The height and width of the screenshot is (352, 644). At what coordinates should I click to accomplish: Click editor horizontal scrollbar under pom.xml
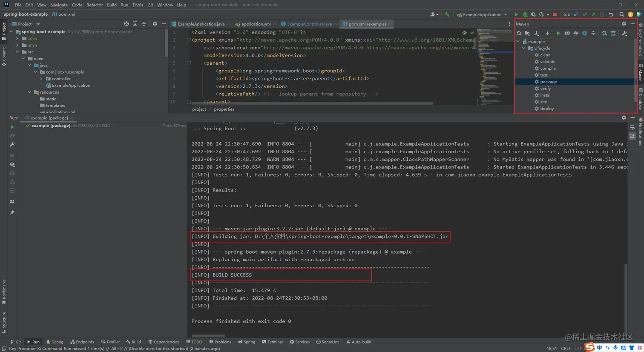pos(312,103)
